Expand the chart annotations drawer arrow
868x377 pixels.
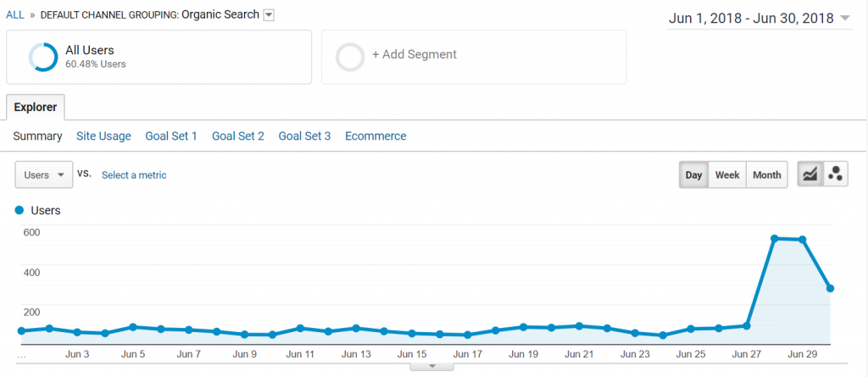click(x=432, y=367)
